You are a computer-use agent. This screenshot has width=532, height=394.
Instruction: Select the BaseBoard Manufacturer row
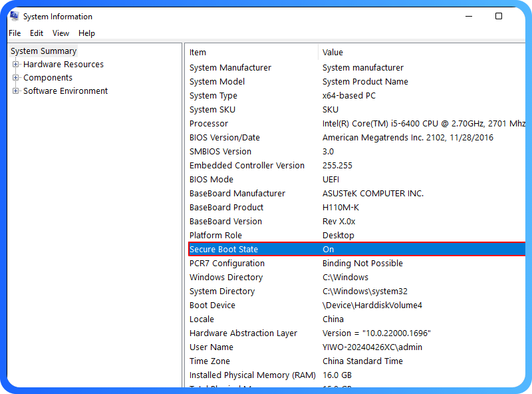click(x=356, y=193)
